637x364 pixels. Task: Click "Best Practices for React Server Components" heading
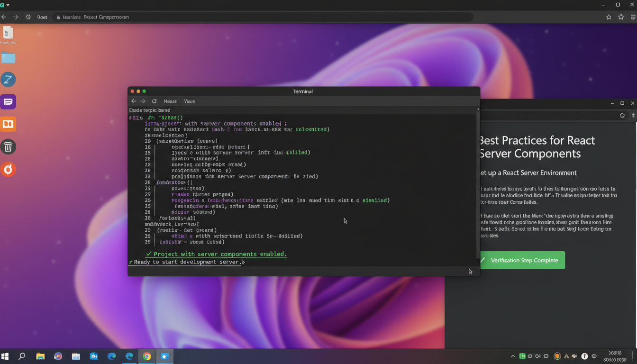point(537,147)
